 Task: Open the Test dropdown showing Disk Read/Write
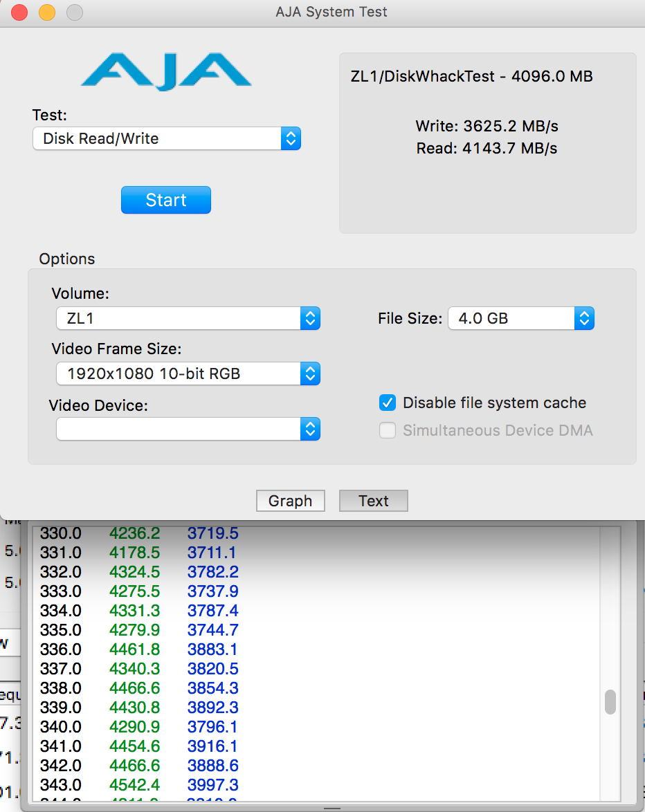click(x=166, y=139)
